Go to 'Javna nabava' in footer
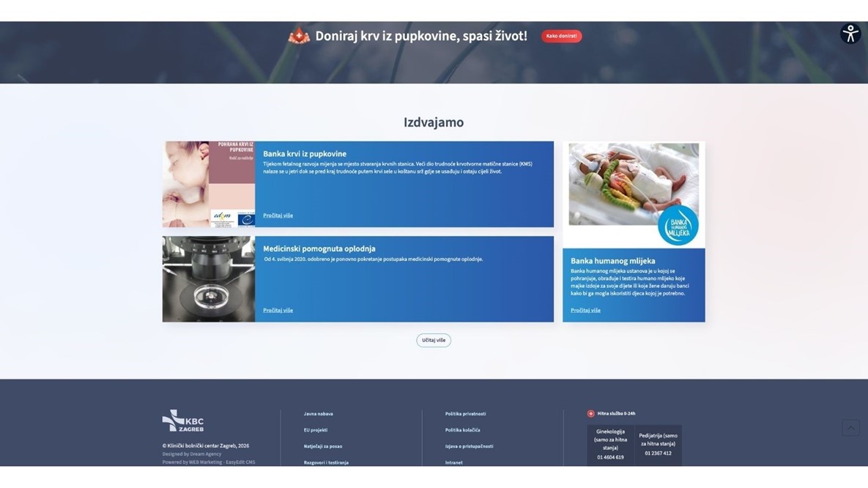The width and height of the screenshot is (868, 488). coord(318,414)
